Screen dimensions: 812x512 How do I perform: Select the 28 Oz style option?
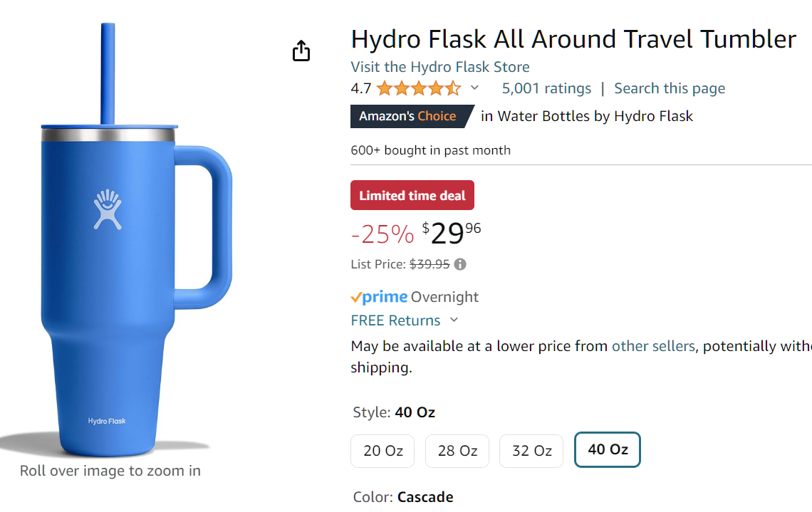(x=457, y=451)
